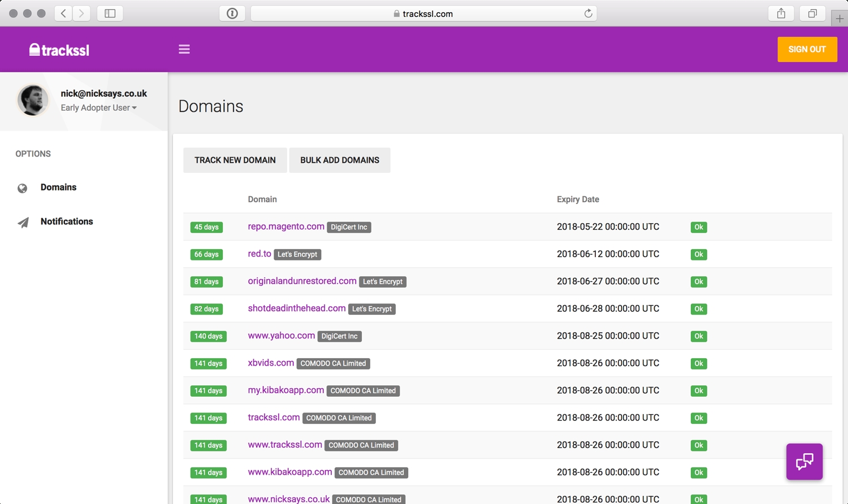Click BULK ADD DOMAINS button
Image resolution: width=848 pixels, height=504 pixels.
pos(340,160)
